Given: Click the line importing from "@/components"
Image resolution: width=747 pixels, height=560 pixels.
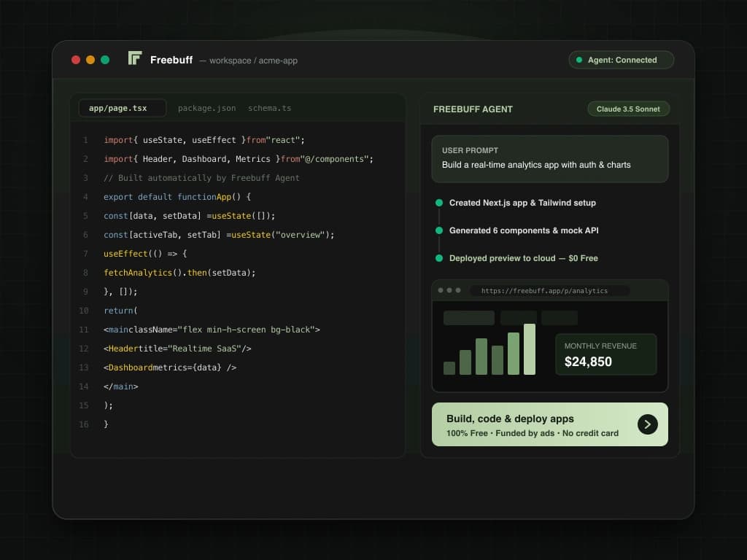Looking at the screenshot, I should click(x=239, y=159).
